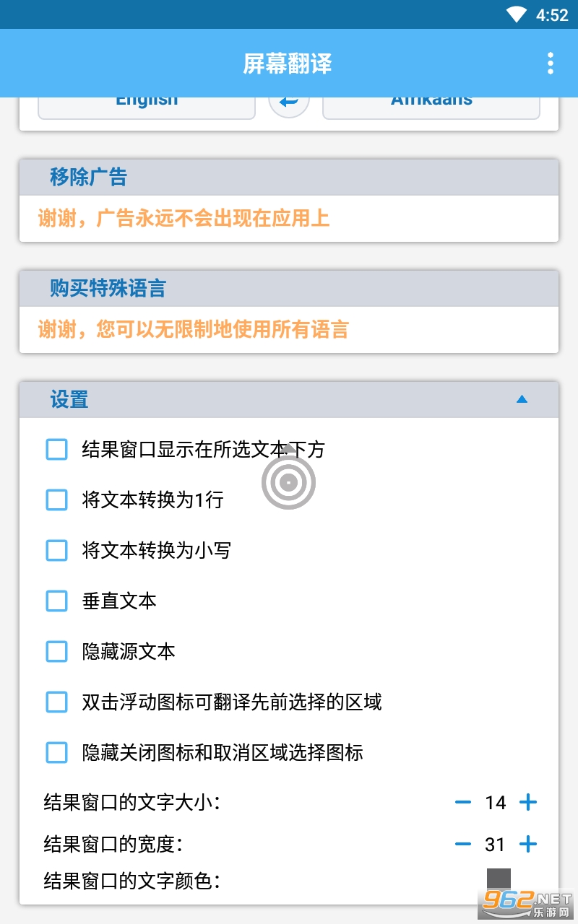
Task: Decrease result window text size
Action: coord(463,802)
